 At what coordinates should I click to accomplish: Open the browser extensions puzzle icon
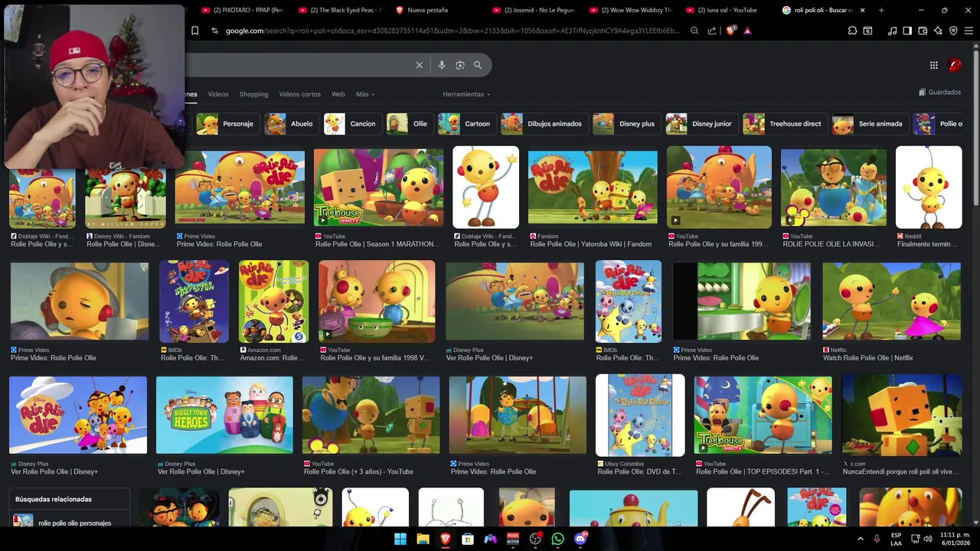pyautogui.click(x=852, y=31)
